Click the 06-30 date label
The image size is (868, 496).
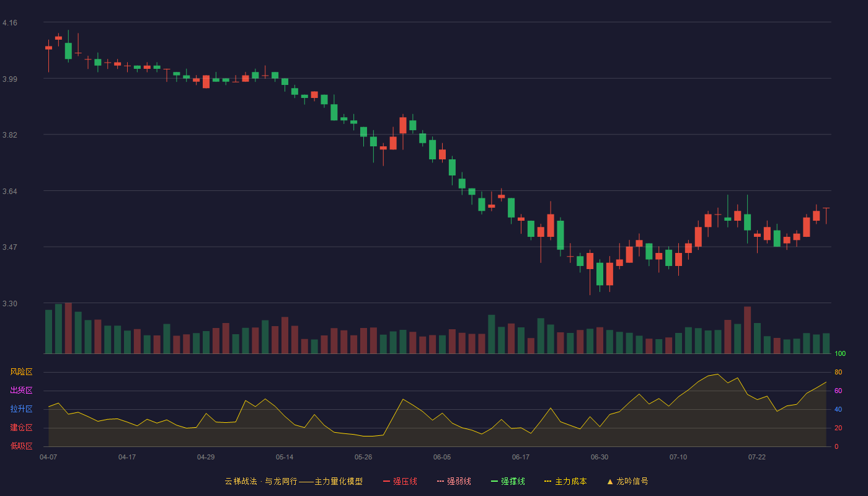coord(600,457)
